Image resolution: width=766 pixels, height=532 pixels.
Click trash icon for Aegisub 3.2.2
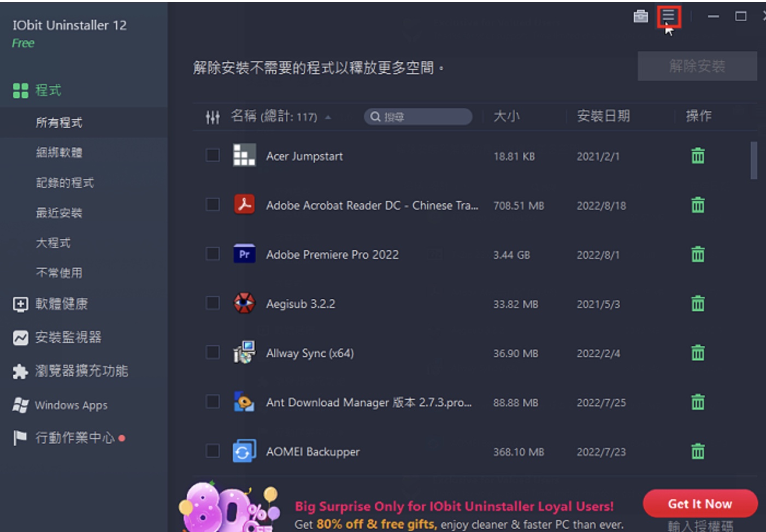pos(698,304)
